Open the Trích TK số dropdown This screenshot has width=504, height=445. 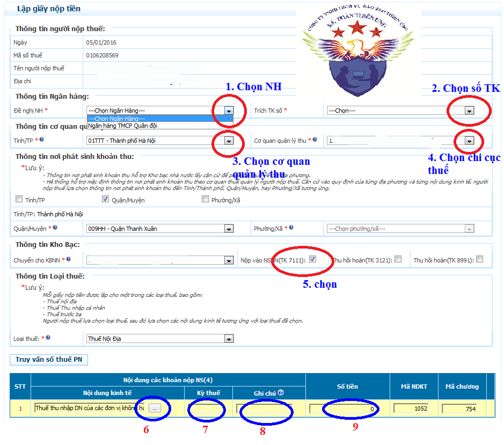469,111
